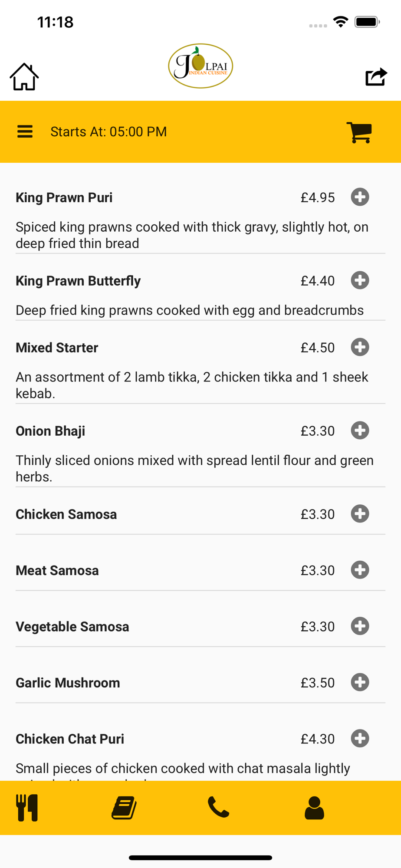
Task: Add Meat Samosa to cart
Action: coord(360,570)
